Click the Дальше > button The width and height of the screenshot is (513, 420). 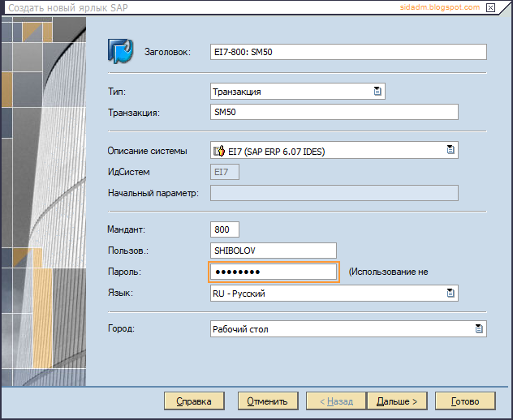[397, 401]
